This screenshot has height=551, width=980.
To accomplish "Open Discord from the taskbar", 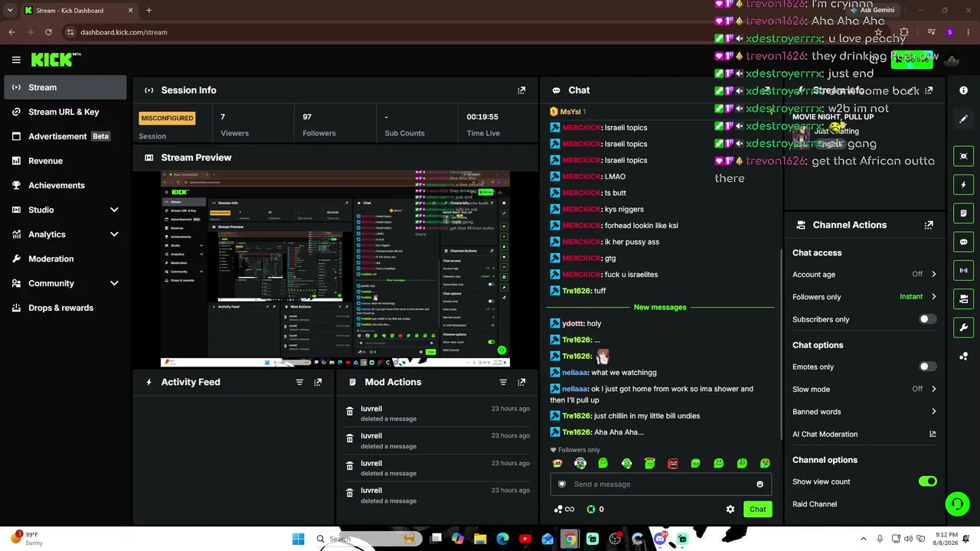I will click(660, 539).
